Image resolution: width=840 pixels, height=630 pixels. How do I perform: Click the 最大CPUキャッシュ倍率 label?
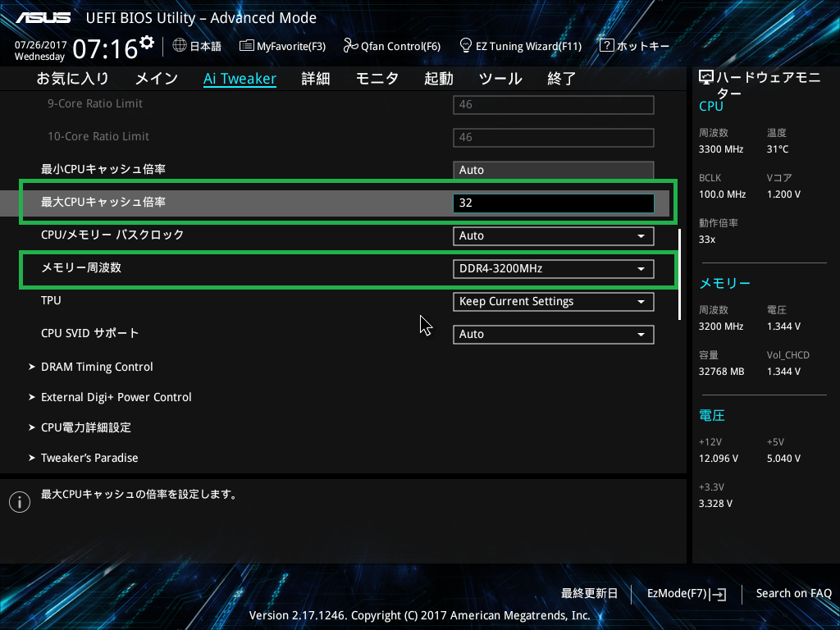coord(103,202)
